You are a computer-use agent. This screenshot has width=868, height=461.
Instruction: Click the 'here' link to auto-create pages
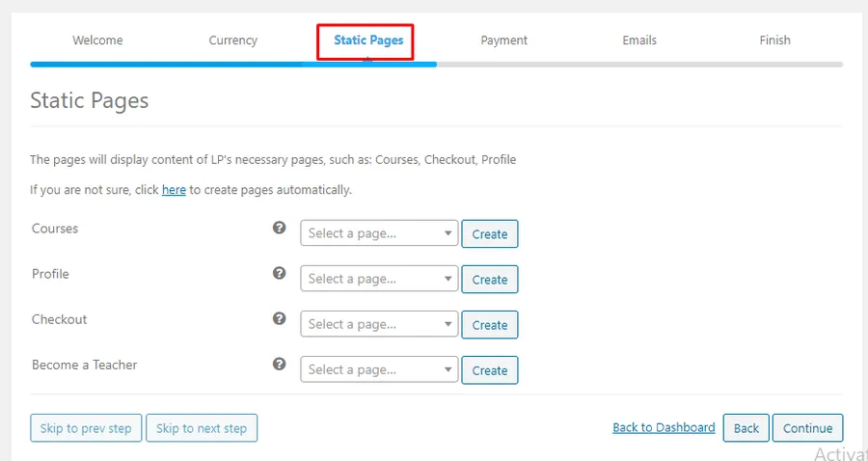[x=174, y=190]
